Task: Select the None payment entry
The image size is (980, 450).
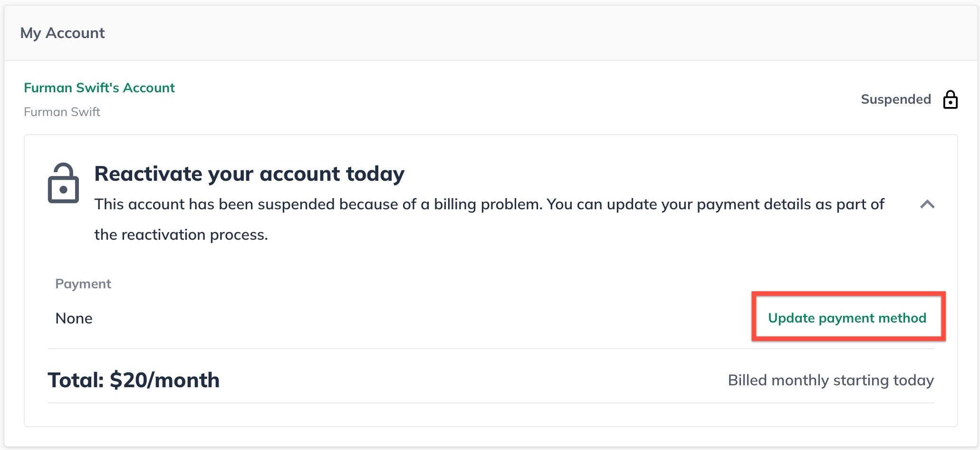Action: [x=74, y=318]
